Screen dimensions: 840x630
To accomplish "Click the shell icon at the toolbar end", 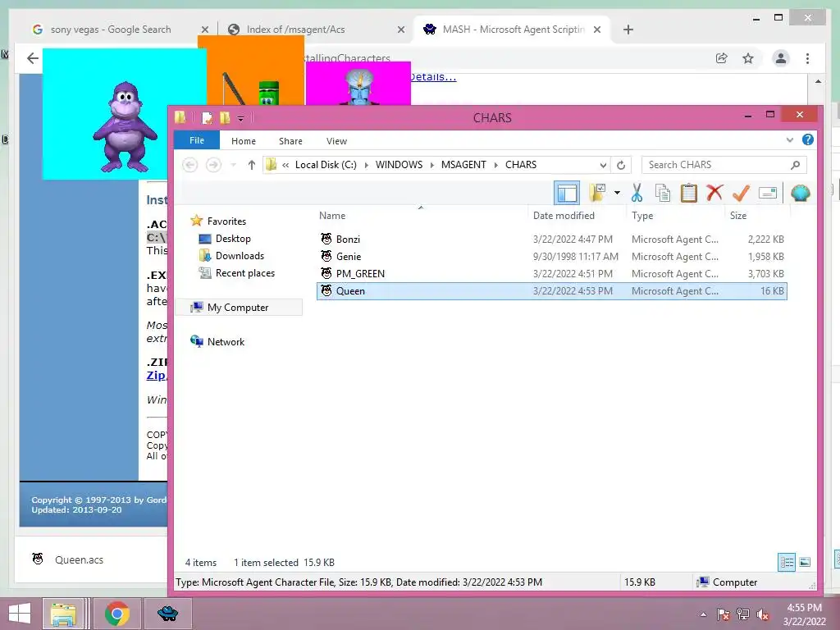I will tap(801, 193).
